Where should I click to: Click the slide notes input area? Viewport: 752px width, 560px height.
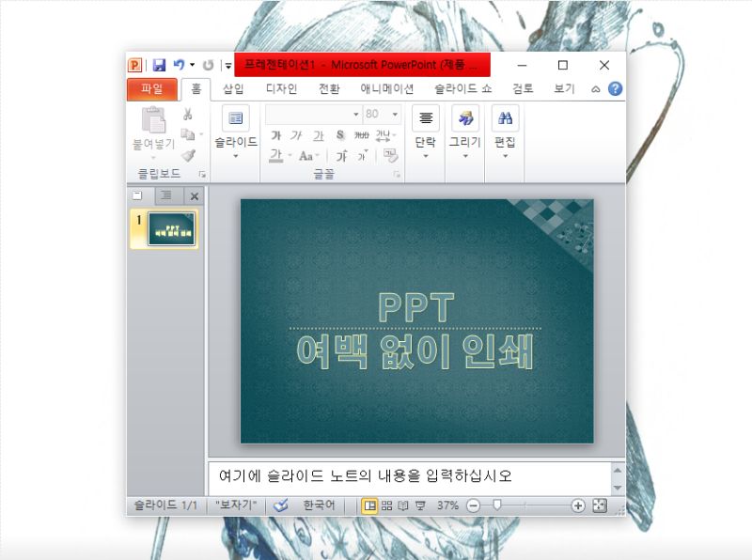pyautogui.click(x=409, y=477)
